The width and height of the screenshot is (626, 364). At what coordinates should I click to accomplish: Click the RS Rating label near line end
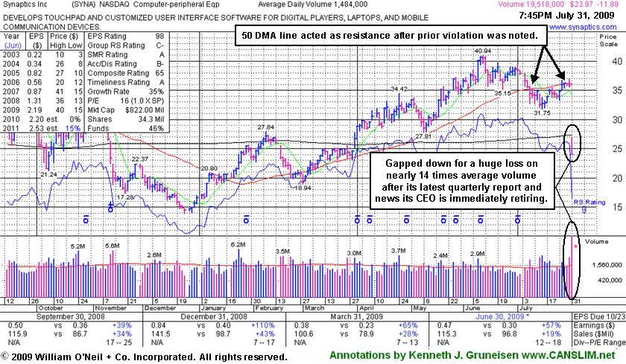click(589, 202)
